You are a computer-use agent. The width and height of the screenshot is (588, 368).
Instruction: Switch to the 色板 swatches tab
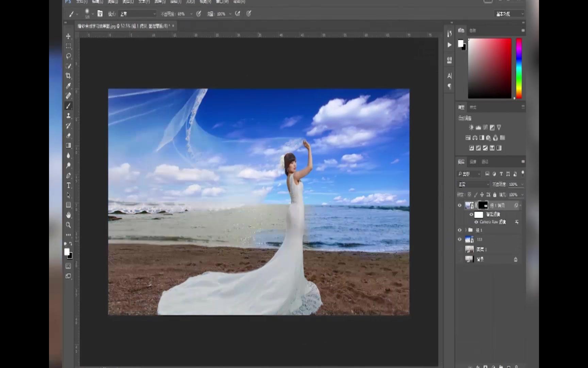pyautogui.click(x=473, y=31)
